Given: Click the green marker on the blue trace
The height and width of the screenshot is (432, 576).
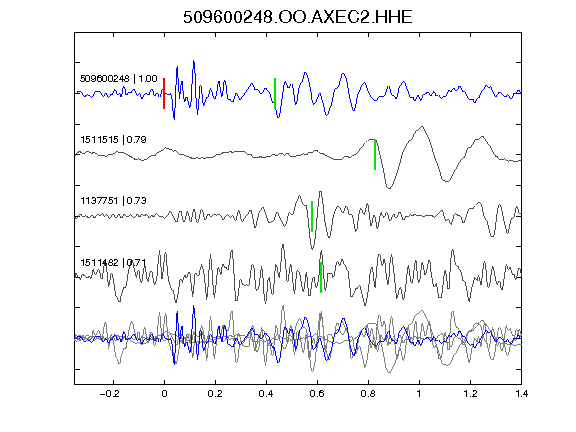Looking at the screenshot, I should pyautogui.click(x=275, y=93).
